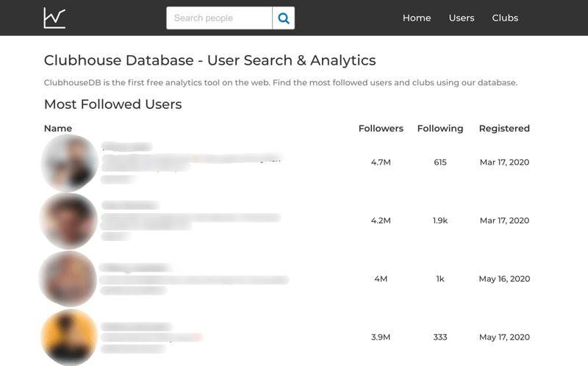
Task: Click the Name column header
Action: [58, 128]
